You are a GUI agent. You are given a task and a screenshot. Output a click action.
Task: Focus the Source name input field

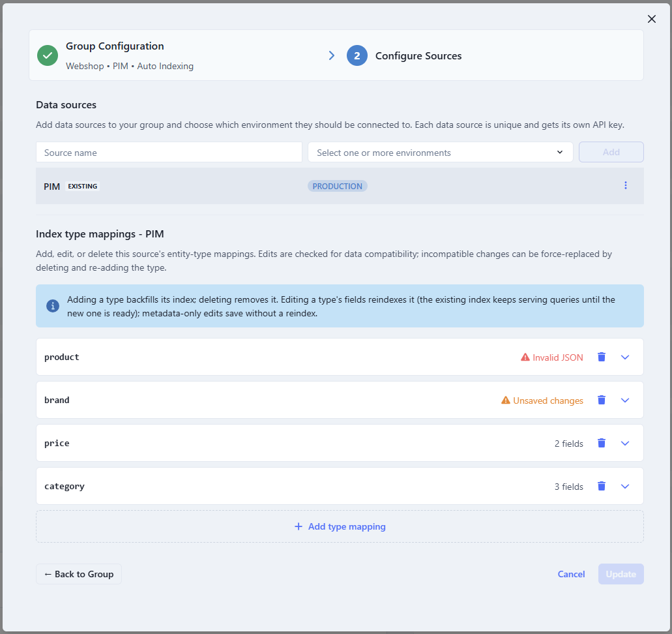pyautogui.click(x=169, y=152)
